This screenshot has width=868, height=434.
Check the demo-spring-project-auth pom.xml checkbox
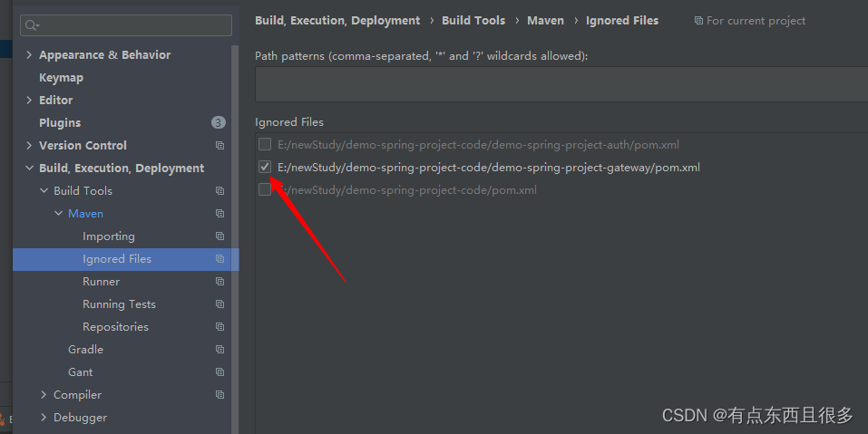[x=265, y=144]
